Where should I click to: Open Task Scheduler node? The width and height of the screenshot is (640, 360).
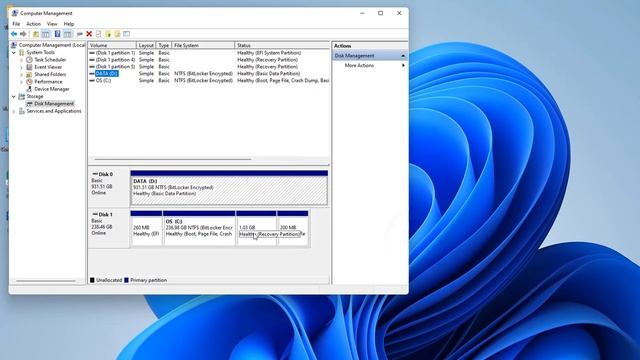(50, 60)
